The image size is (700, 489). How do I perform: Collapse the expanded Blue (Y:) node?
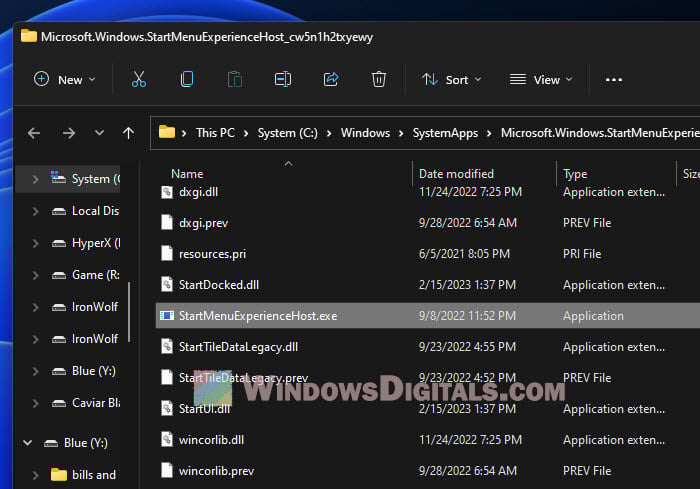point(27,443)
